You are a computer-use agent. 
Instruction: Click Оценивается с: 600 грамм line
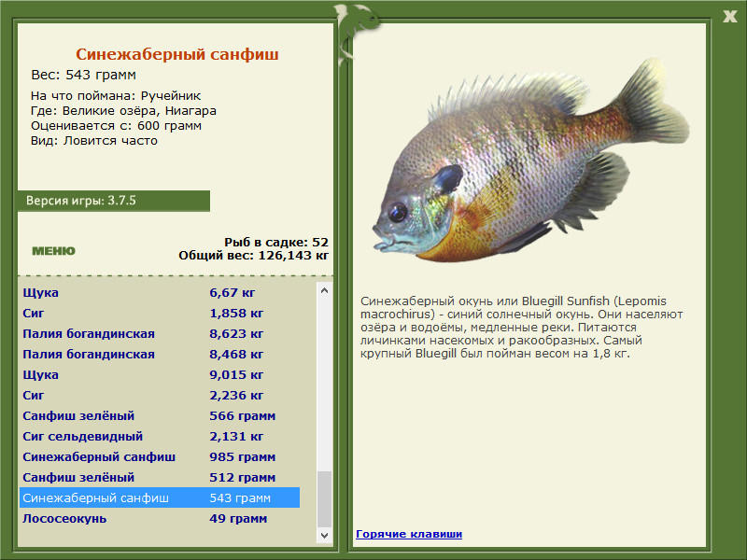tap(116, 126)
